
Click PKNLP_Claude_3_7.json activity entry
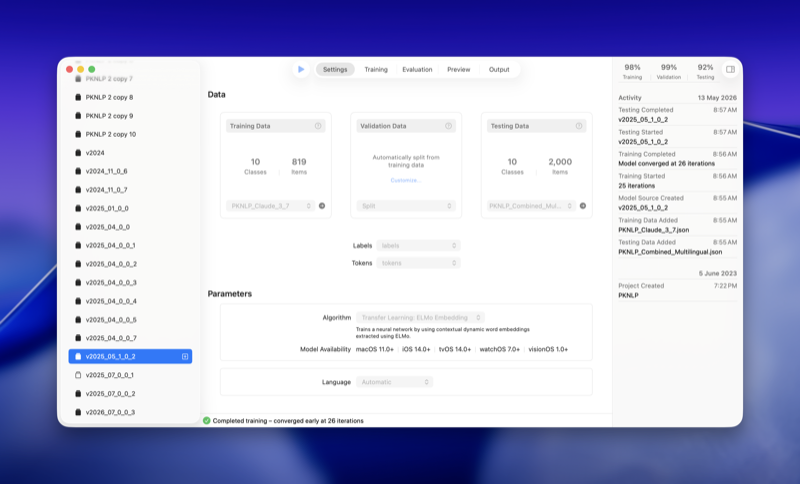pos(678,225)
